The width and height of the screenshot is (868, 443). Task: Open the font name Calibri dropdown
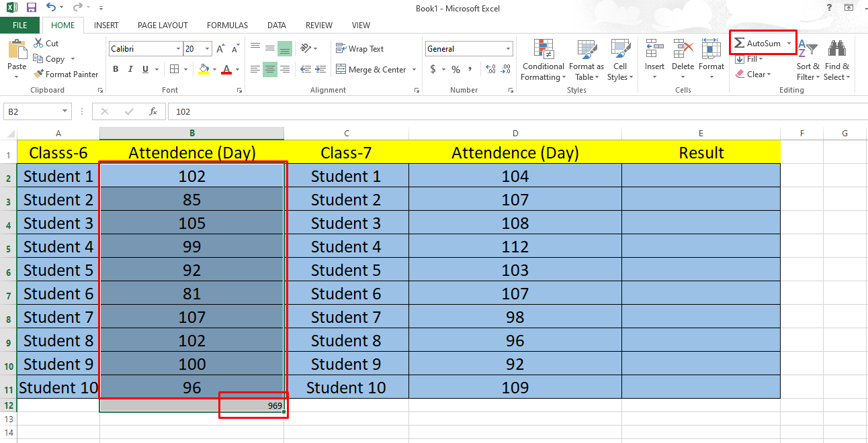click(178, 49)
